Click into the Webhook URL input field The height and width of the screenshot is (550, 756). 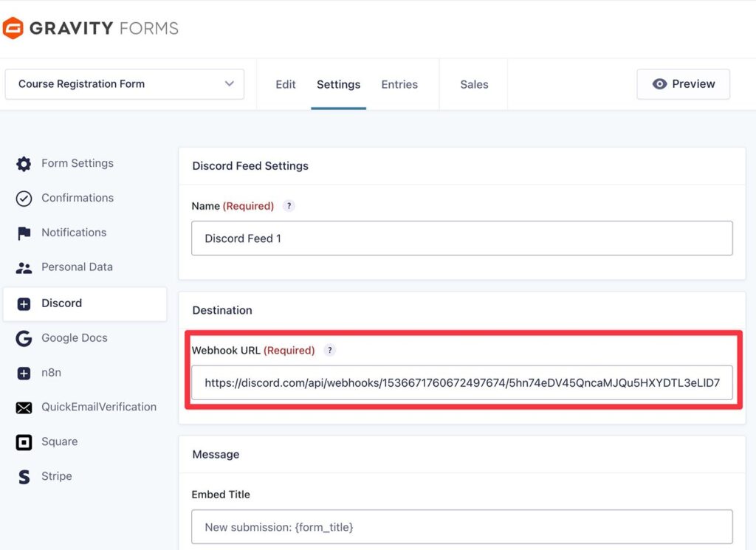462,382
